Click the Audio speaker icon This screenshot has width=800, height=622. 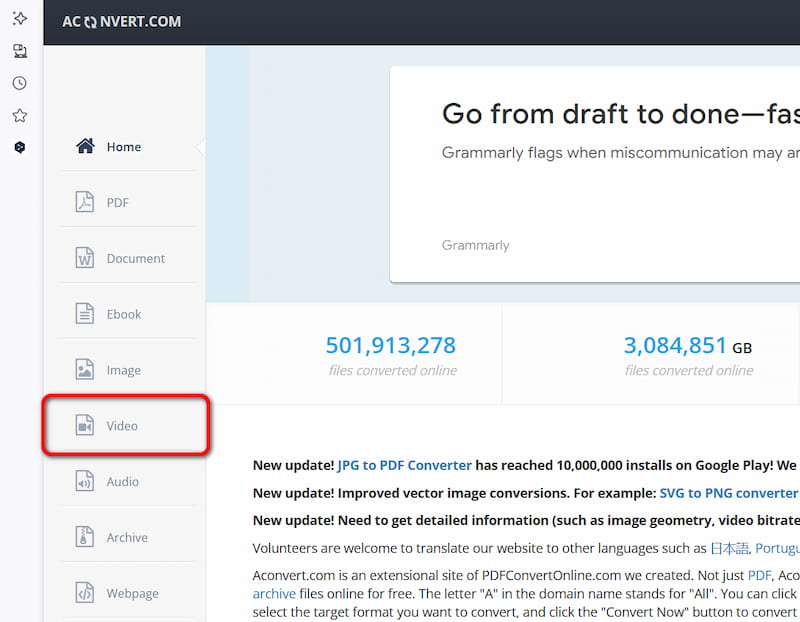[85, 482]
